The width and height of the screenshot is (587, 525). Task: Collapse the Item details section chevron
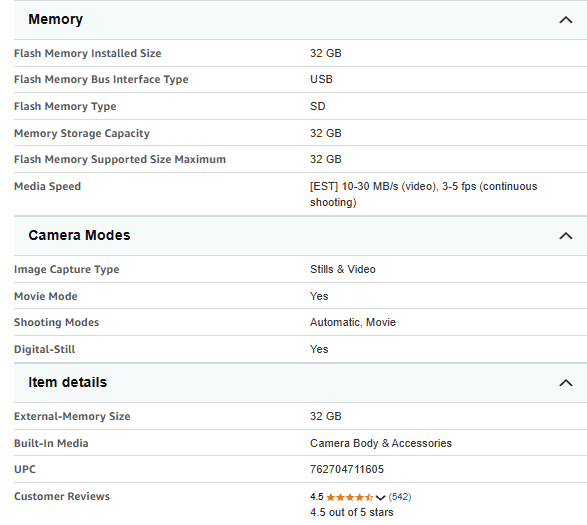(x=566, y=383)
